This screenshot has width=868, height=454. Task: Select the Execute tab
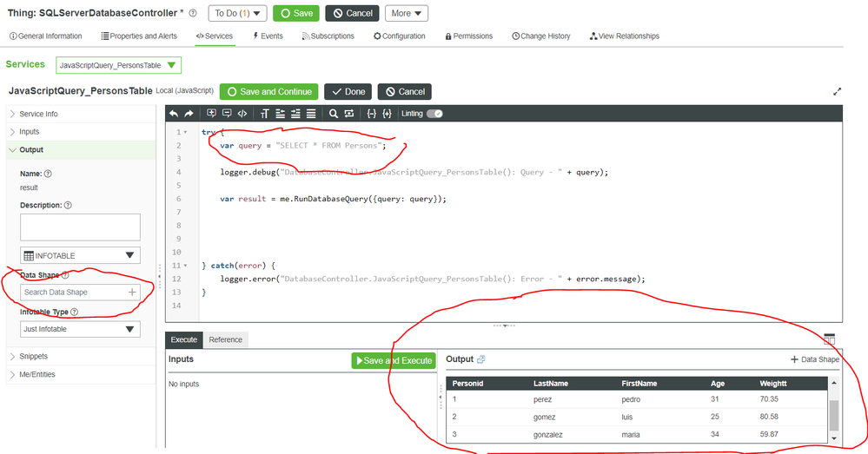[184, 339]
